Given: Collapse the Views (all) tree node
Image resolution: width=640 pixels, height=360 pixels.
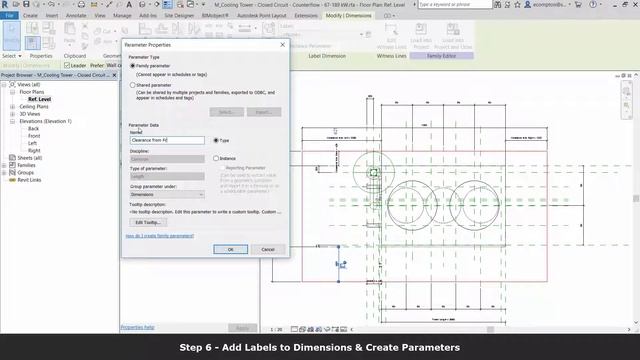Looking at the screenshot, I should tap(4, 84).
